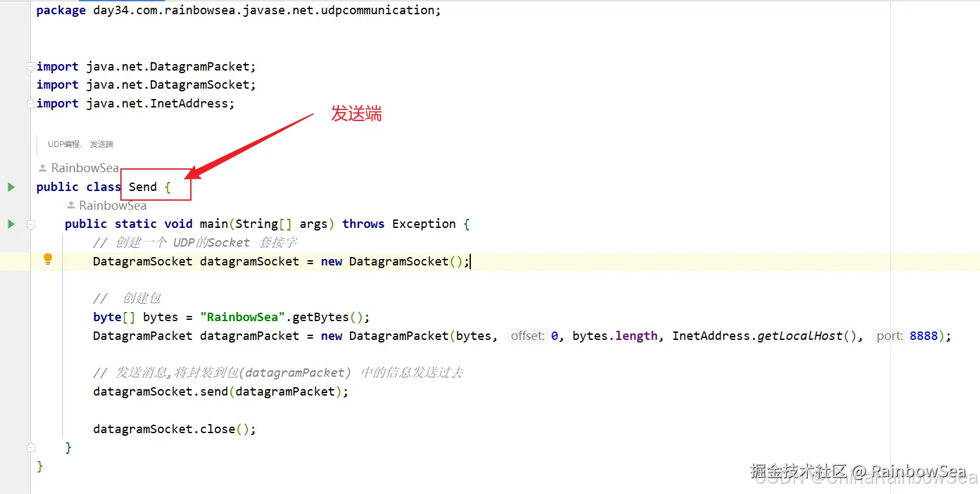The width and height of the screenshot is (980, 494).
Task: Click the 'static' keyword in the main signature
Action: (136, 224)
